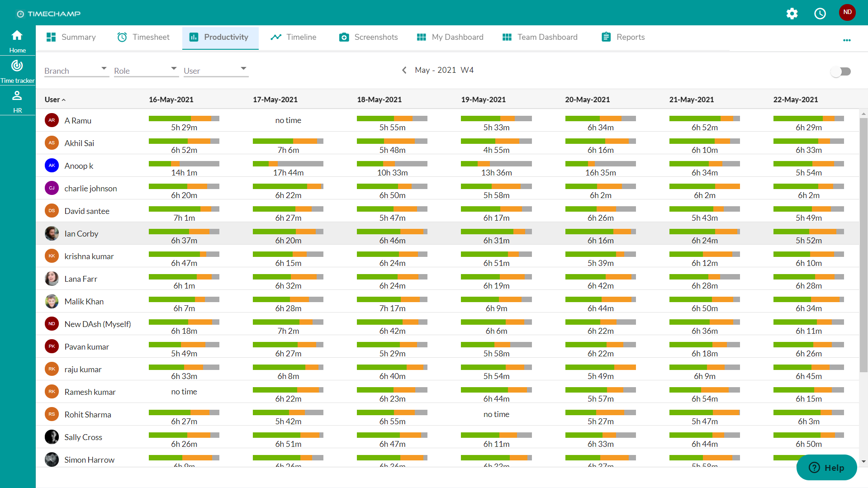This screenshot has height=488, width=868.
Task: Click Anoop k's productivity bar for 17-May
Action: click(x=288, y=164)
